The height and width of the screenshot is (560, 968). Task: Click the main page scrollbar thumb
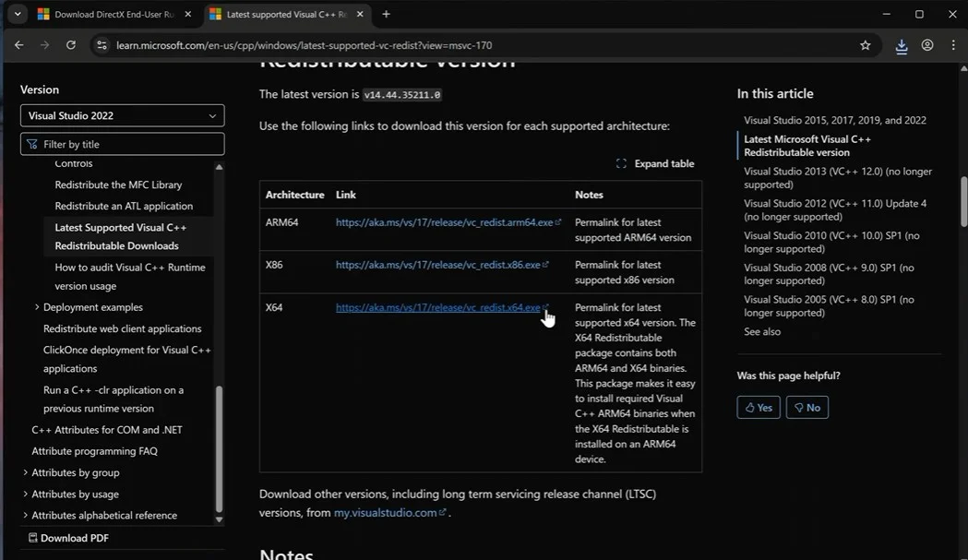[963, 202]
